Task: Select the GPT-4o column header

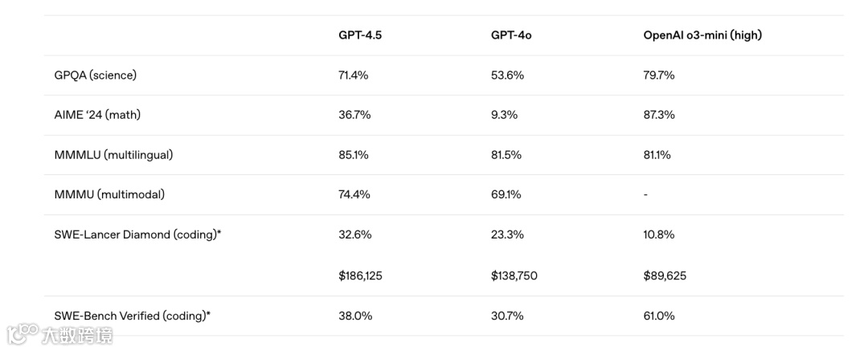Action: 511,35
